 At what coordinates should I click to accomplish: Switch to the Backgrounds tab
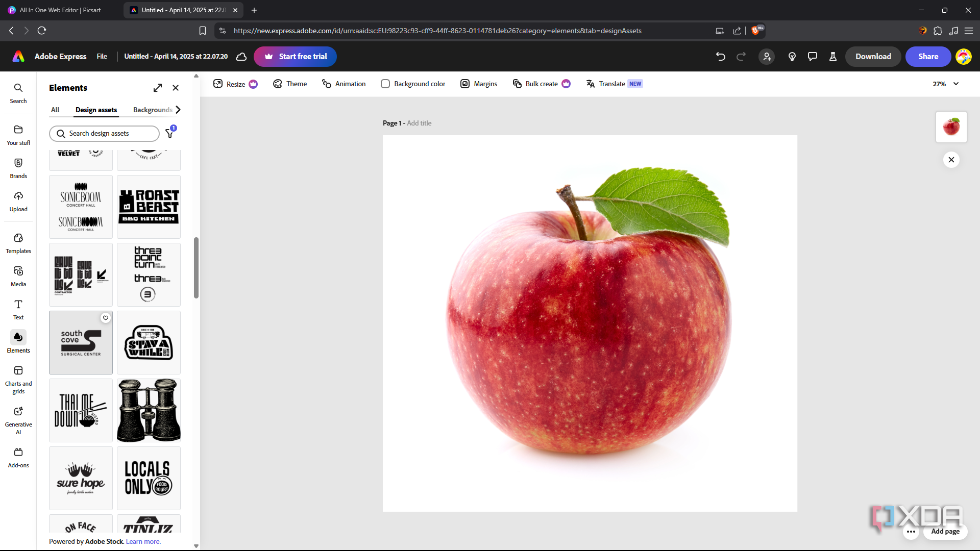pos(153,110)
